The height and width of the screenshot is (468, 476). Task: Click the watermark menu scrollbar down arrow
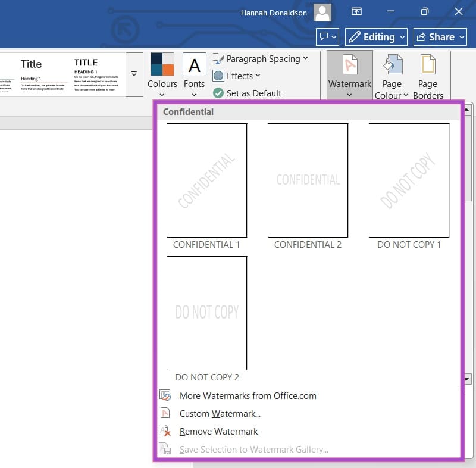click(x=468, y=379)
